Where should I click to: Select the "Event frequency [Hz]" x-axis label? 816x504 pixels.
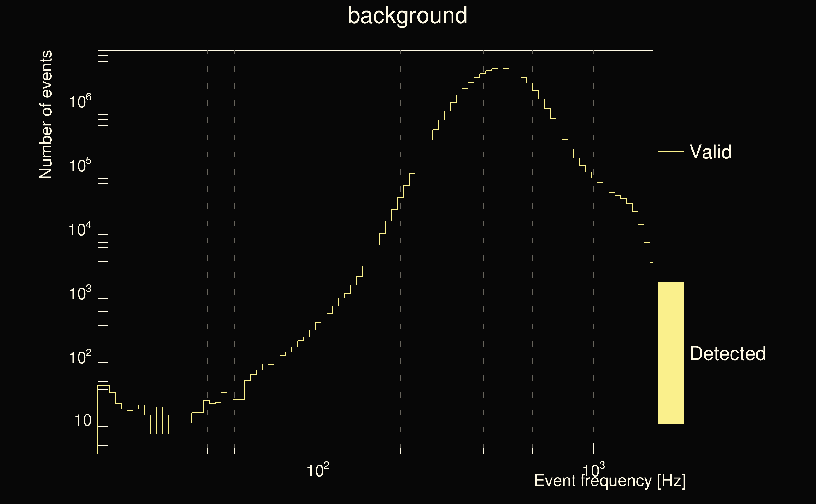[x=609, y=481]
